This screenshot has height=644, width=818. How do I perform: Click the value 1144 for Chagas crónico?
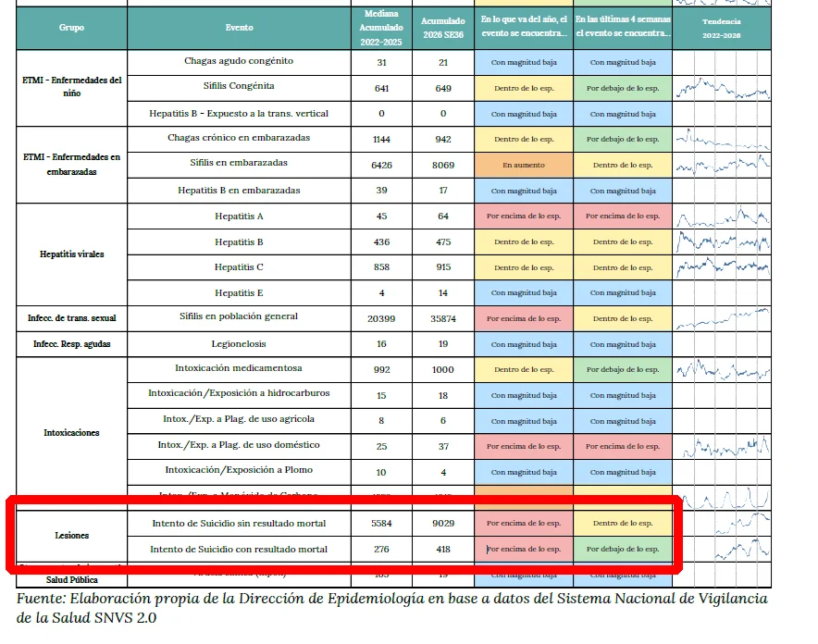click(x=381, y=139)
